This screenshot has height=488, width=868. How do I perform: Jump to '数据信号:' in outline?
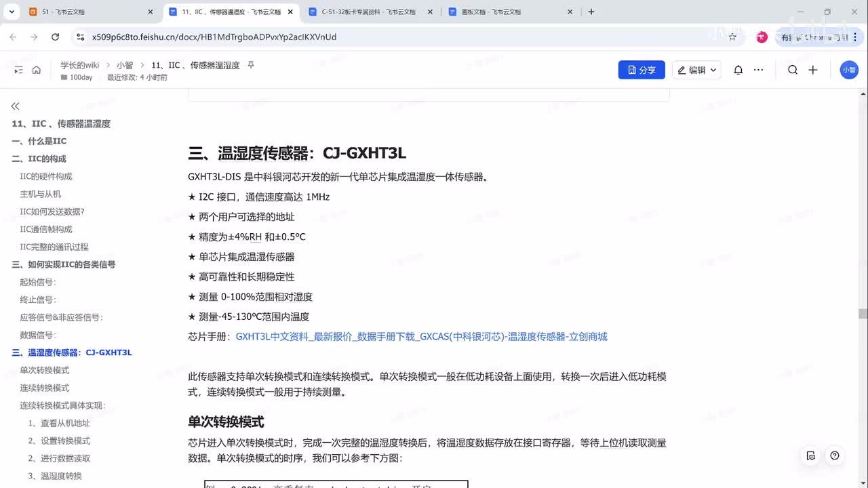click(38, 335)
